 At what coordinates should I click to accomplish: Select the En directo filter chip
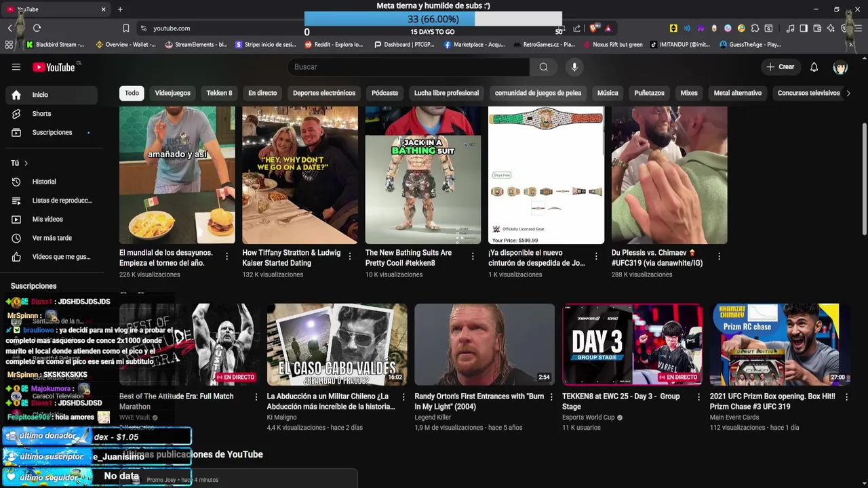point(262,94)
